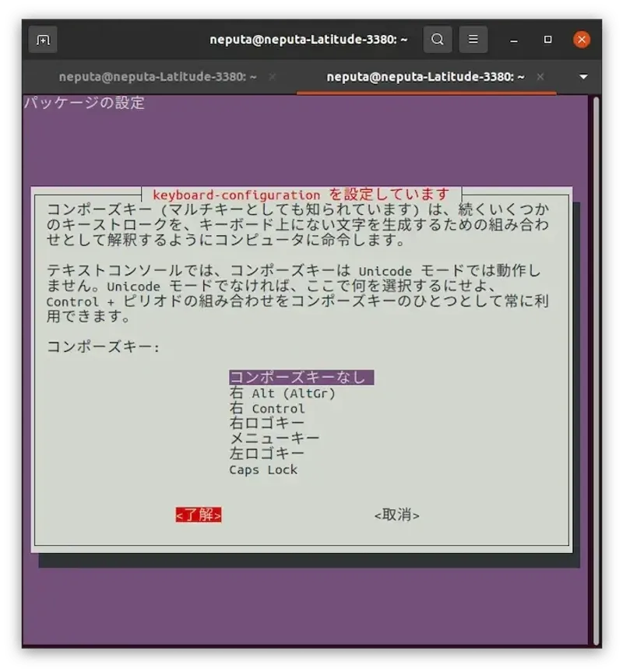This screenshot has height=672, width=623.
Task: Open the tab list chevron dropdown
Action: 583,77
